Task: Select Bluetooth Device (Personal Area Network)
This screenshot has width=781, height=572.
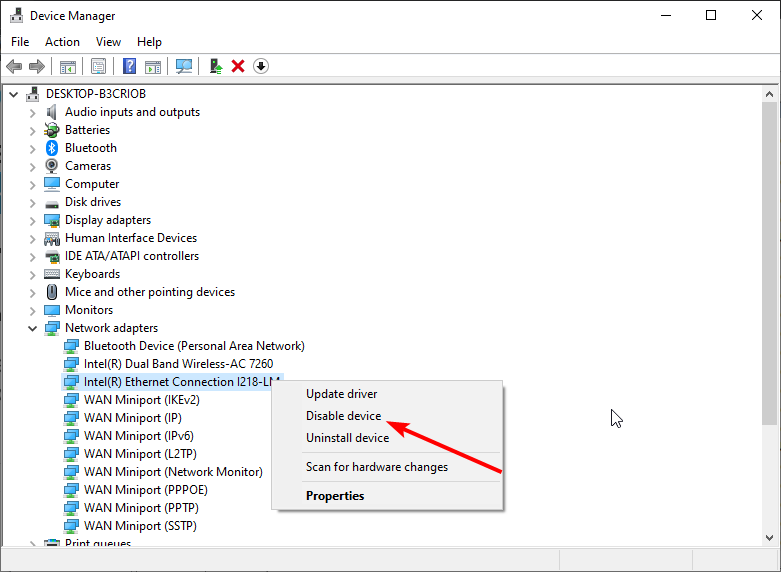Action: 194,346
